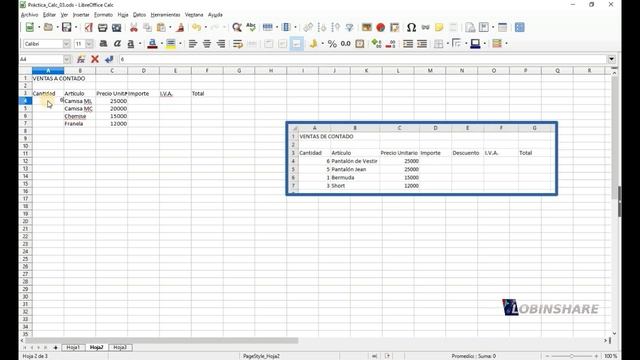Click the Open folder icon
The image size is (640, 360).
click(x=48, y=27)
